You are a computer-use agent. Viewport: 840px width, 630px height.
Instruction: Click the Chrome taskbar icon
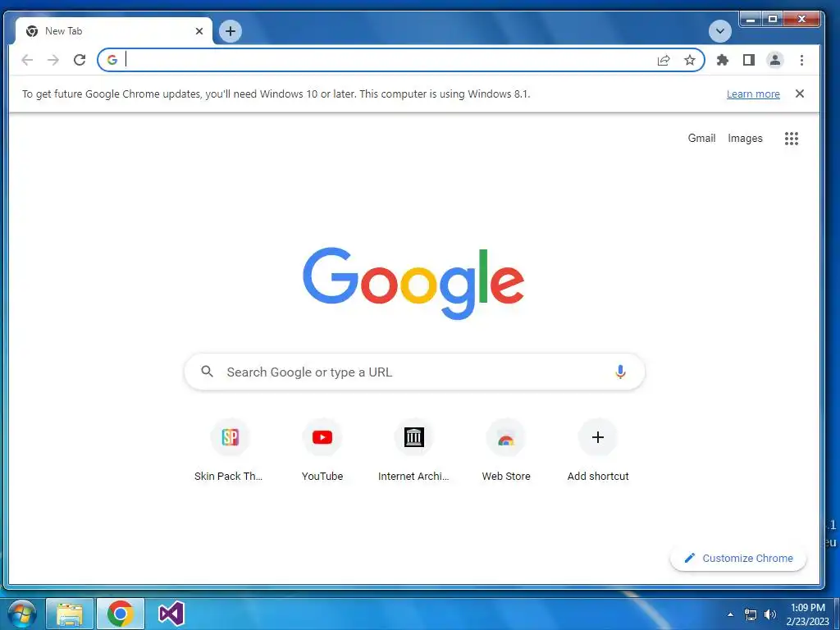(x=121, y=614)
